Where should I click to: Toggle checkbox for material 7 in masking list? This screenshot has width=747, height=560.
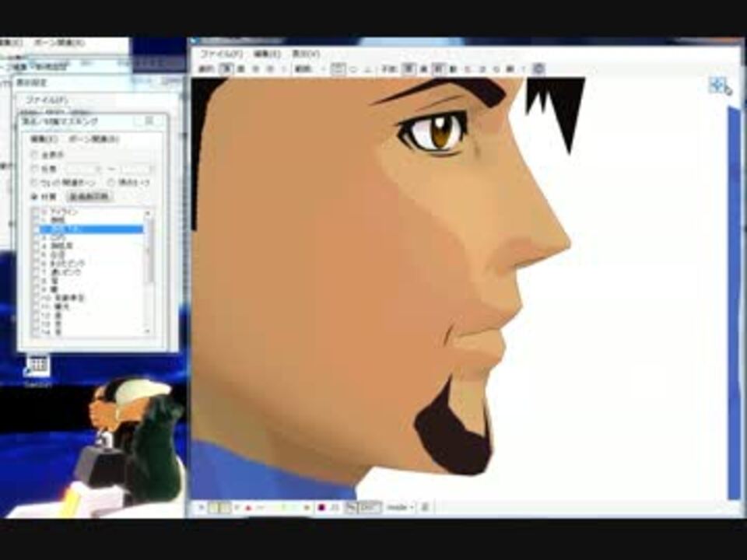tap(37, 272)
